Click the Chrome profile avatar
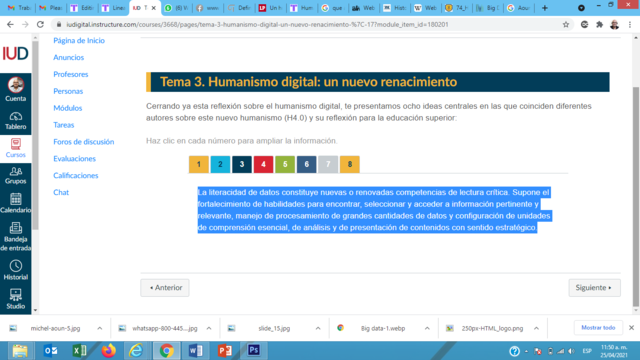 coord(615,24)
